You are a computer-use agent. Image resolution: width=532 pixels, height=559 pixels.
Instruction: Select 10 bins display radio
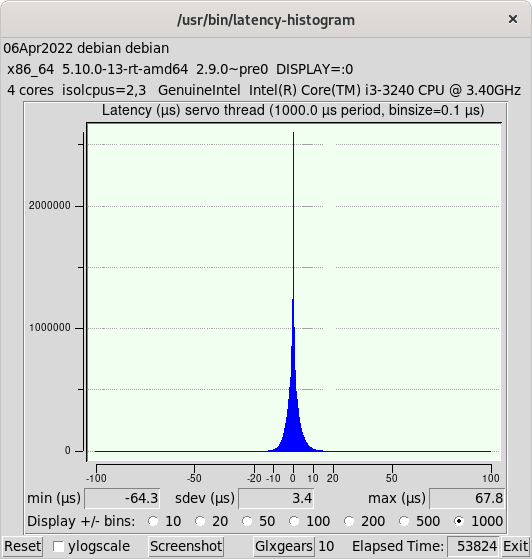pos(153,521)
